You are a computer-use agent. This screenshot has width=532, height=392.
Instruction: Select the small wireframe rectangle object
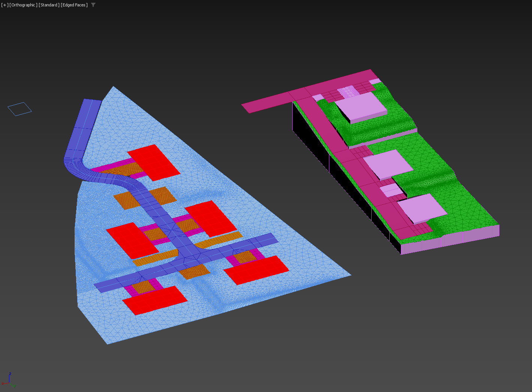click(x=19, y=109)
